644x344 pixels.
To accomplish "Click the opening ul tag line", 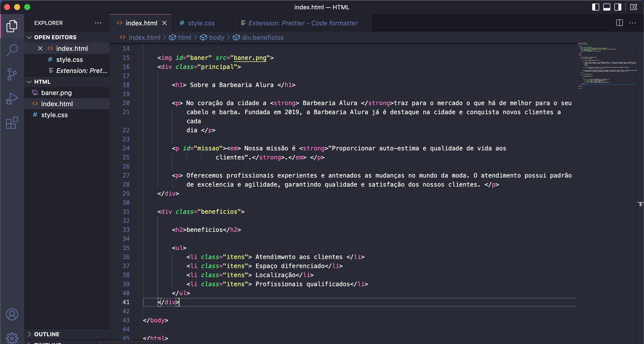I will pyautogui.click(x=179, y=248).
